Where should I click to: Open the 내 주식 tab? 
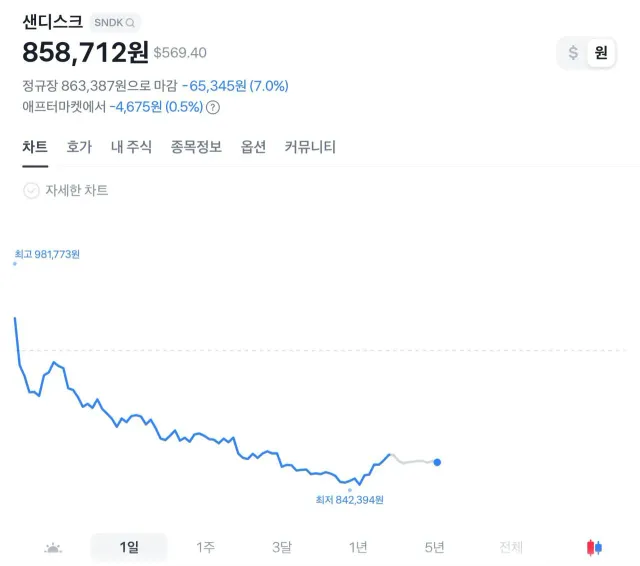131,147
